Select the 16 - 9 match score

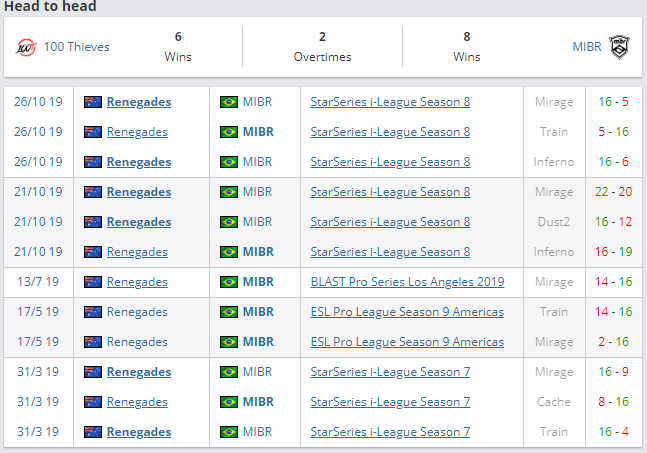click(612, 372)
